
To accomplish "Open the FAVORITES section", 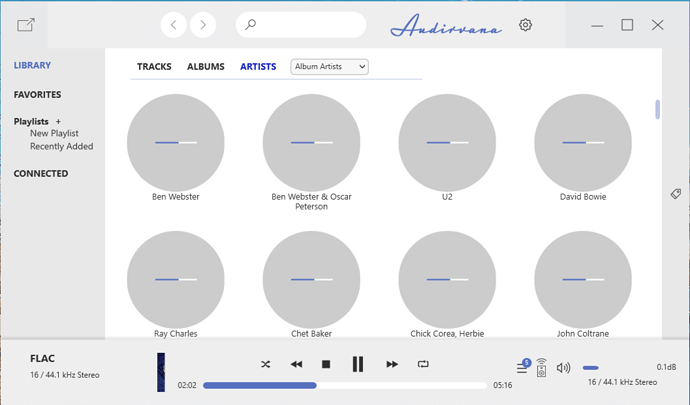I will pyautogui.click(x=37, y=95).
